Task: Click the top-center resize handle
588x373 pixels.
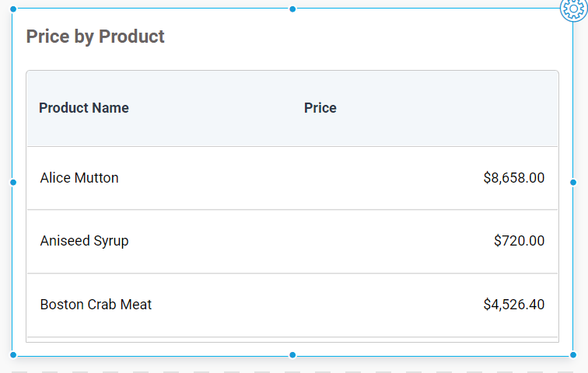Action: tap(292, 9)
